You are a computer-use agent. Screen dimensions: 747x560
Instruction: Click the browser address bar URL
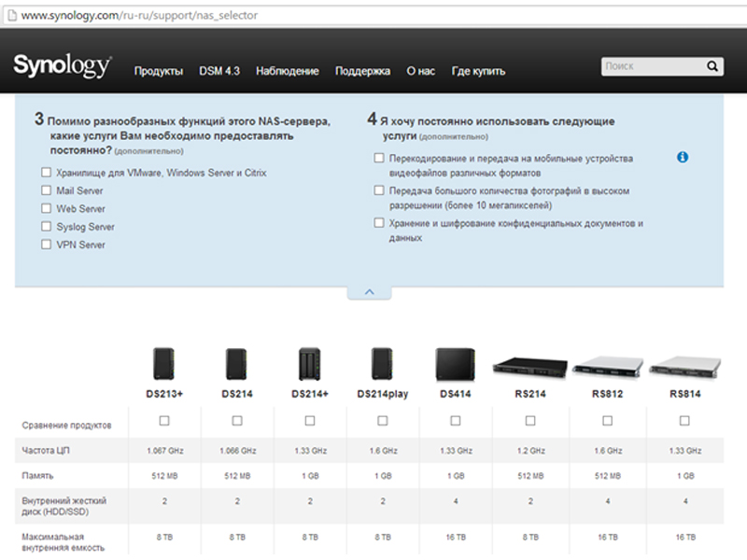[x=139, y=15]
